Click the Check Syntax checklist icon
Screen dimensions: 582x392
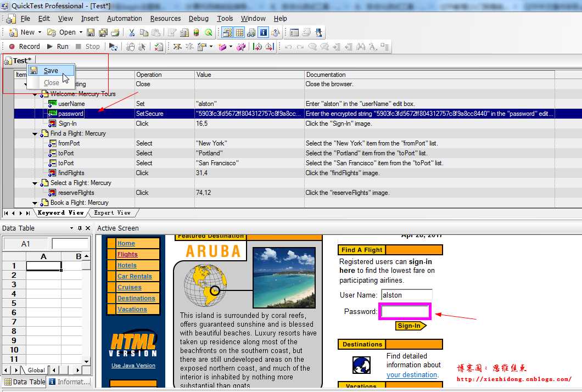click(x=159, y=47)
